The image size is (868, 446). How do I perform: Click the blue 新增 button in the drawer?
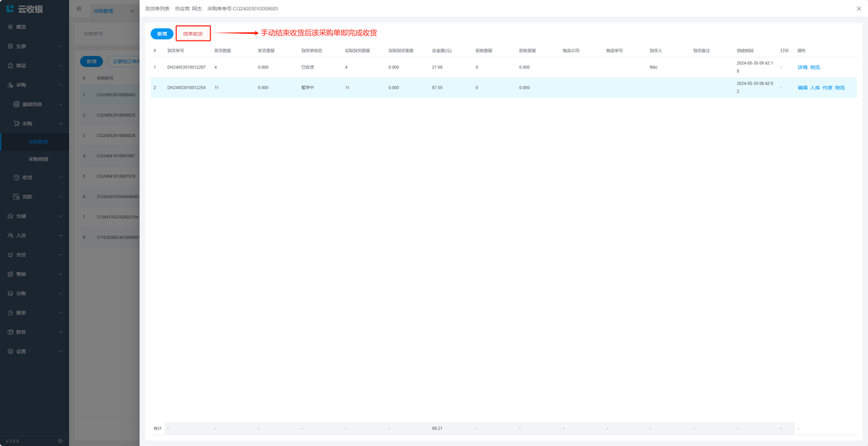[162, 33]
